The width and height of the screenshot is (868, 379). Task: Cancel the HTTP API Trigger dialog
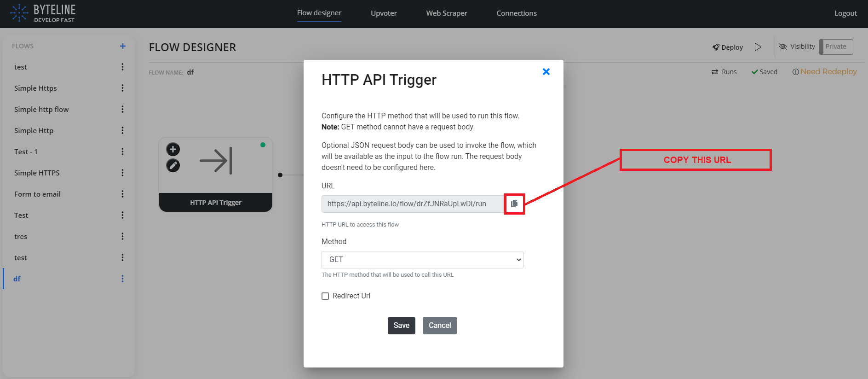click(440, 326)
